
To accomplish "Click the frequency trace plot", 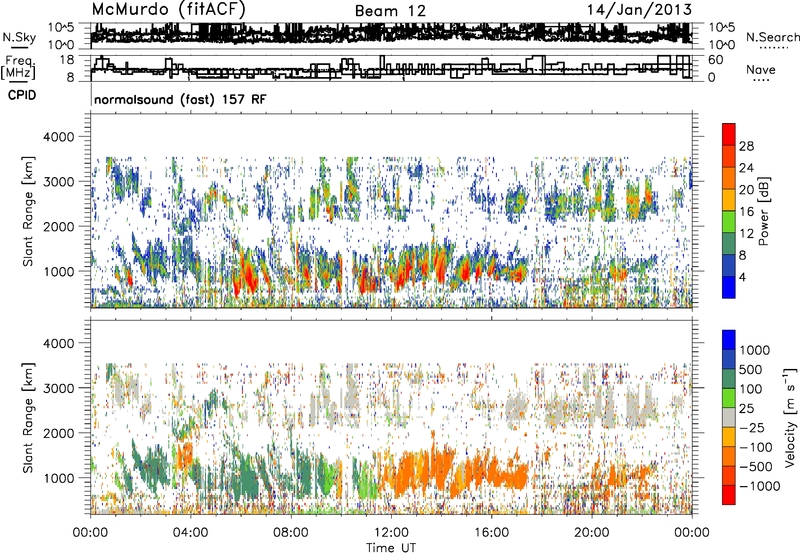I will (x=391, y=68).
